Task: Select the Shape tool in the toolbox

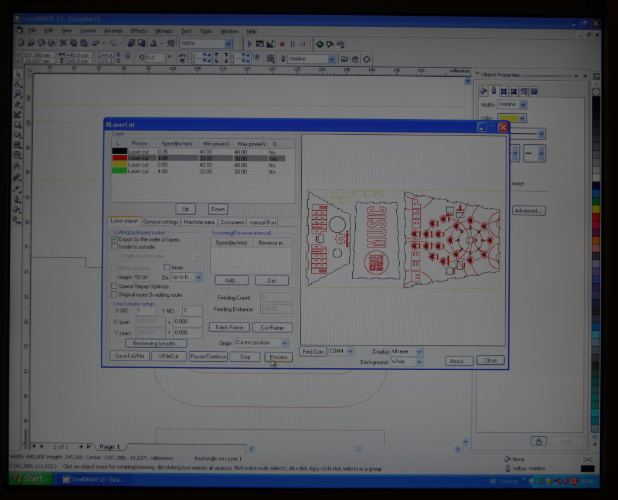Action: [18, 84]
